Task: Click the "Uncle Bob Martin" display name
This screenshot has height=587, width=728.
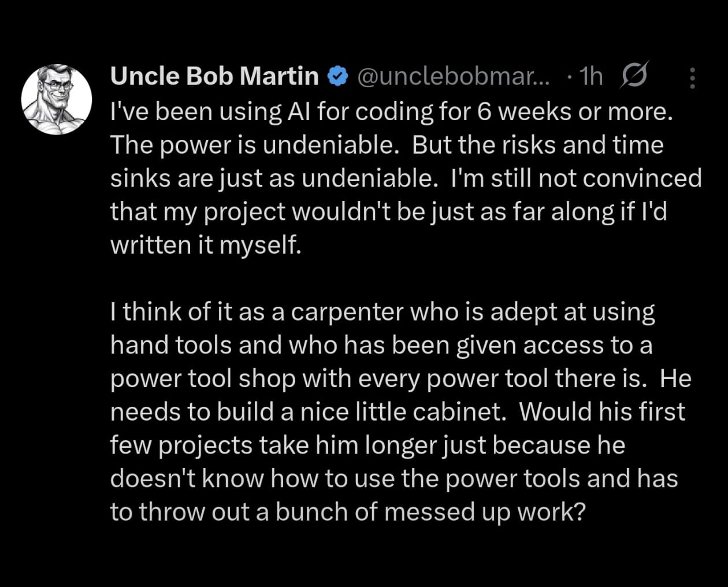Action: tap(214, 76)
